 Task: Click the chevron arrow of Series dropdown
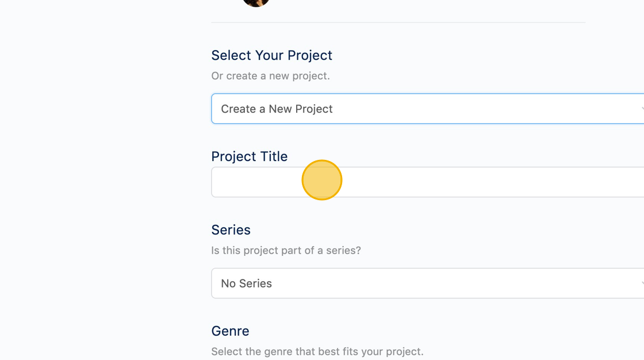(641, 283)
